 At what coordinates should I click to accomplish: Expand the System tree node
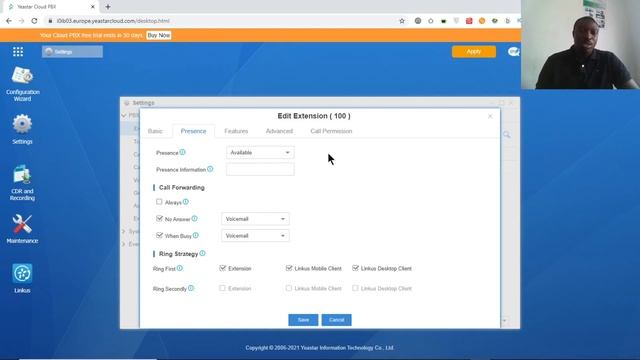click(124, 231)
